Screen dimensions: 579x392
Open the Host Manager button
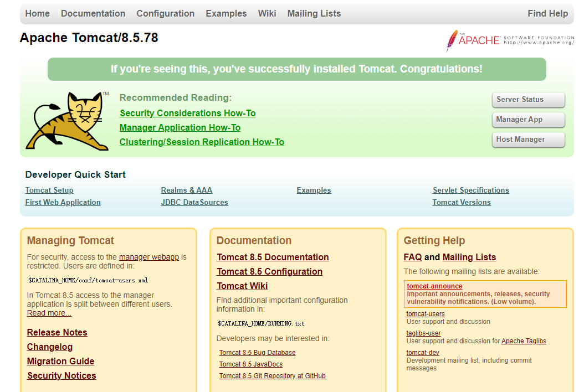529,140
